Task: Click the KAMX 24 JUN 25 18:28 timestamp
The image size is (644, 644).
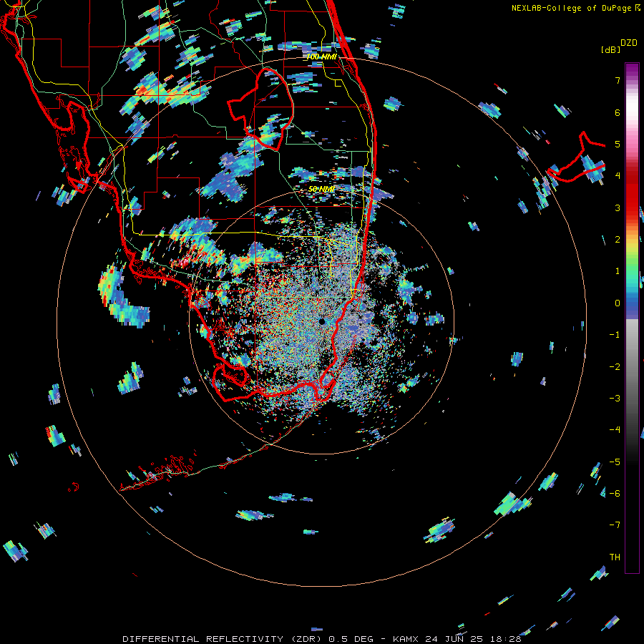Action: tap(457, 639)
